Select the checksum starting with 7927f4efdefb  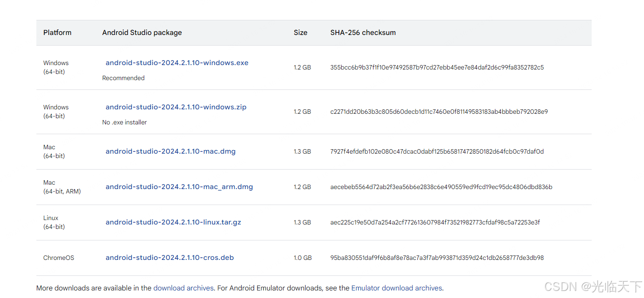437,151
